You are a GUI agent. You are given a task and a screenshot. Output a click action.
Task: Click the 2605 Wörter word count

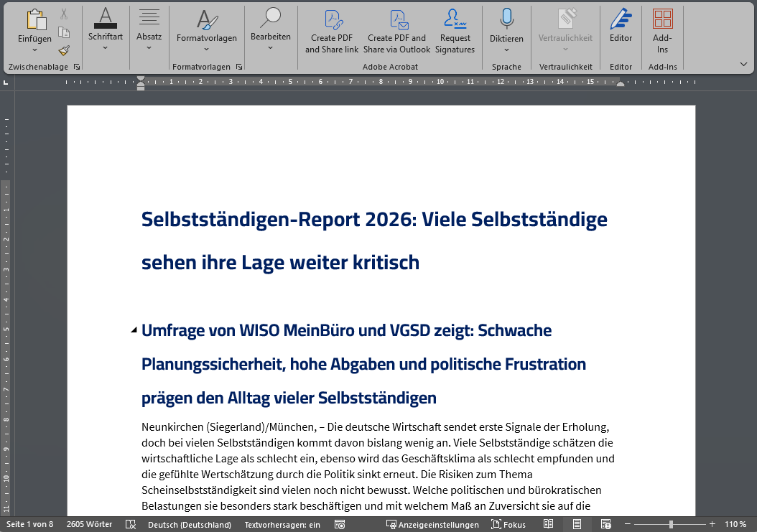tap(89, 525)
